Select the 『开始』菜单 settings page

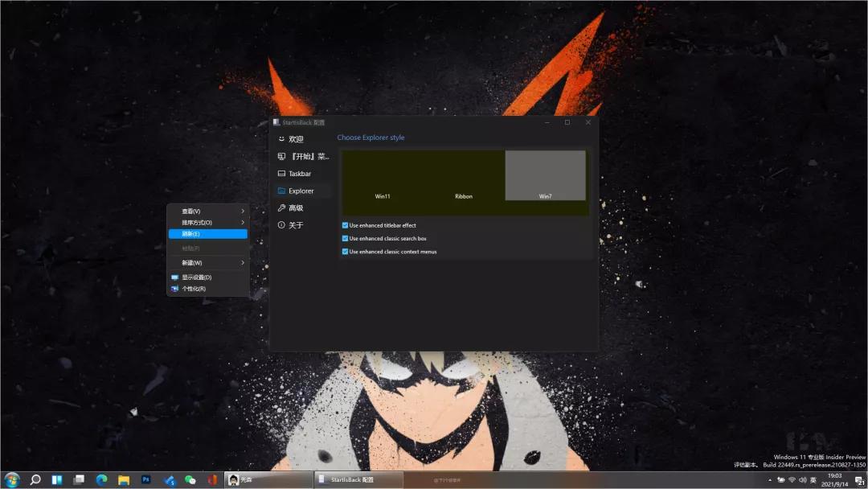[x=304, y=156]
